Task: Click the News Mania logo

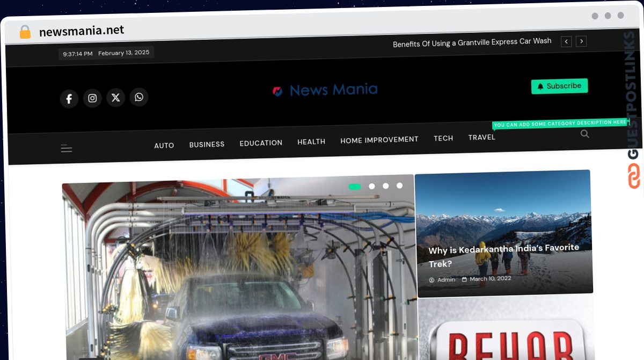Action: pos(325,90)
